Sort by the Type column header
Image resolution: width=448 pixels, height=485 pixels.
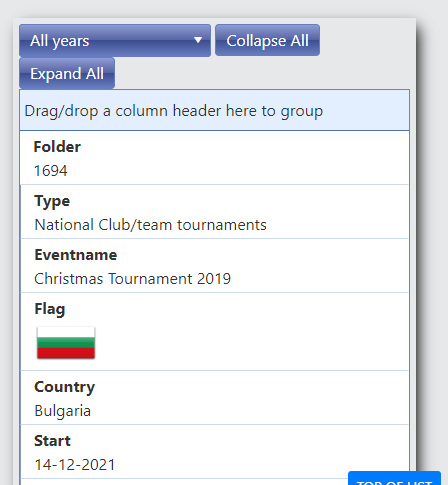click(x=52, y=201)
